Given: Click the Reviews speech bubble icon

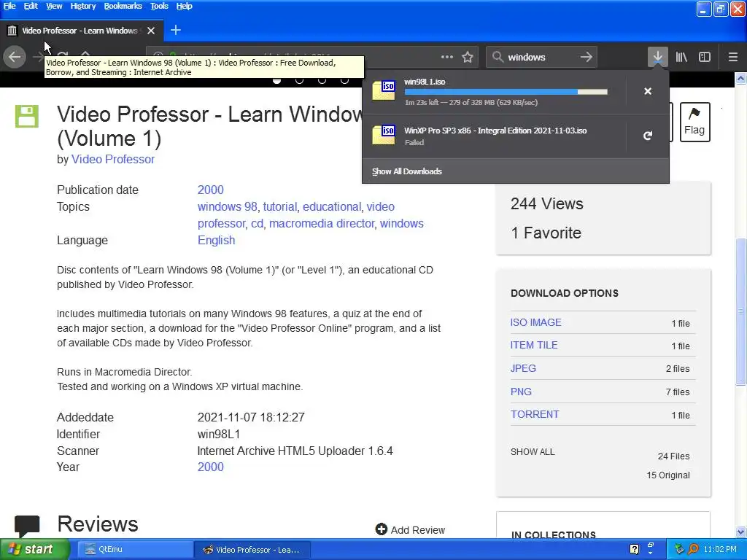Looking at the screenshot, I should [x=27, y=525].
